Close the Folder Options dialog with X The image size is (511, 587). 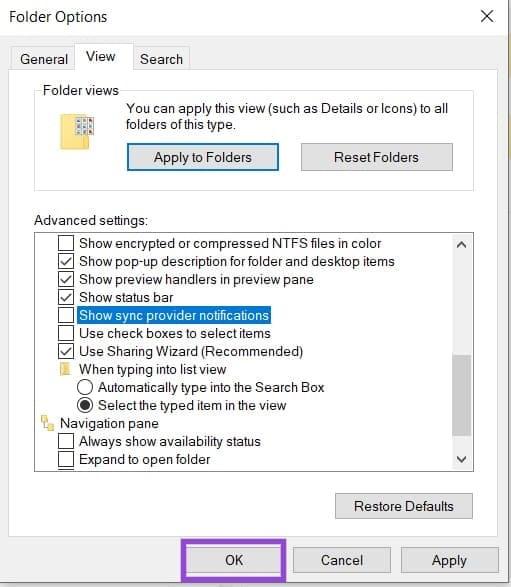[487, 16]
